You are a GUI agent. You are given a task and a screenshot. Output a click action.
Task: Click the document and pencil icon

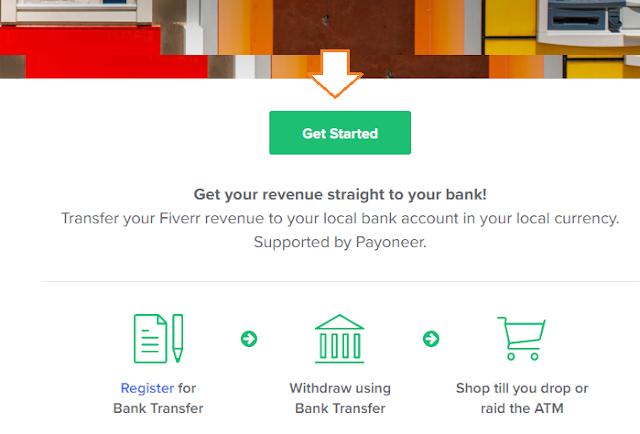click(x=158, y=338)
